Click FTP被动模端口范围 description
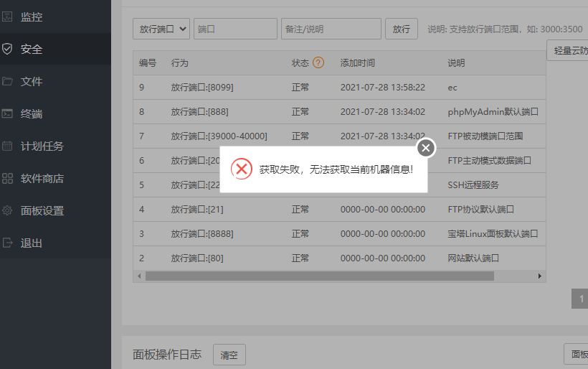Image resolution: width=588 pixels, height=369 pixels. tap(485, 136)
